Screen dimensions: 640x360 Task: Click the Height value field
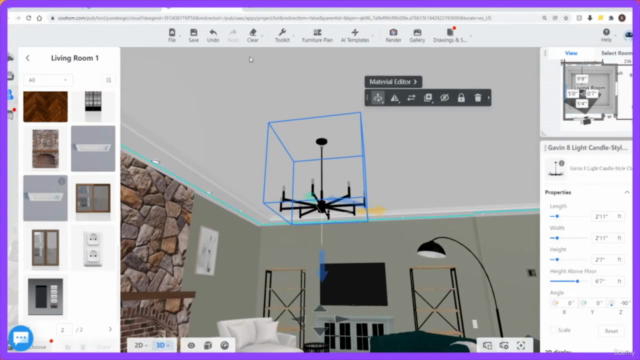coord(603,260)
